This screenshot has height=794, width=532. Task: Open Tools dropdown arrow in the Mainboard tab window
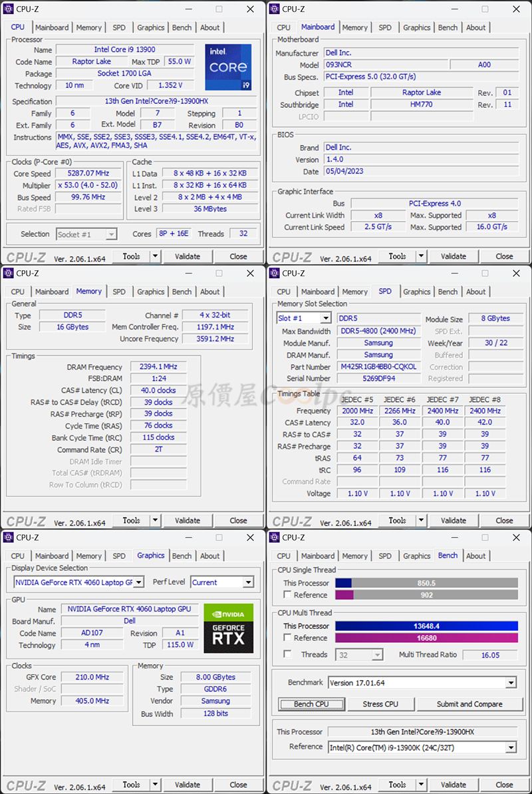422,256
